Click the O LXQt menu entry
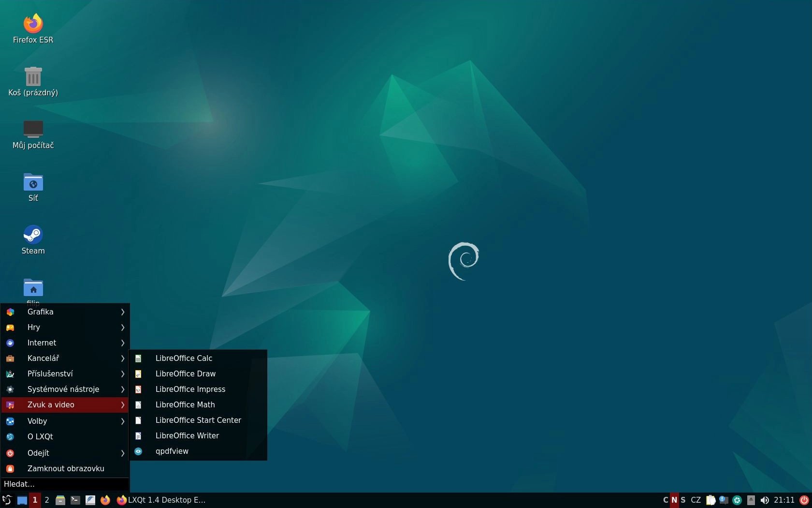 point(65,437)
